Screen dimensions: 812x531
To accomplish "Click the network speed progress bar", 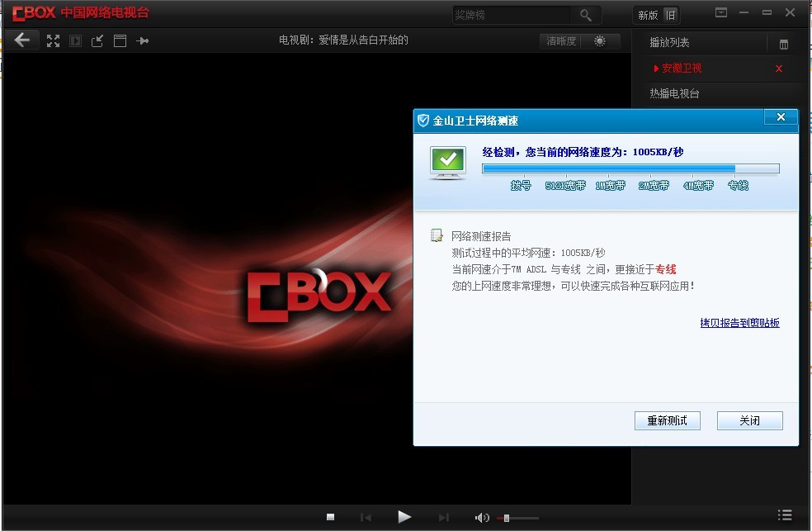I will (x=630, y=168).
